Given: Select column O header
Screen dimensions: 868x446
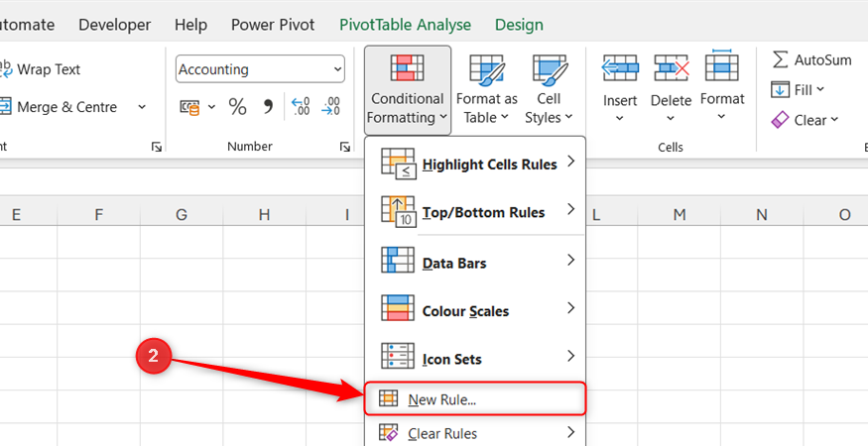Looking at the screenshot, I should 836,215.
